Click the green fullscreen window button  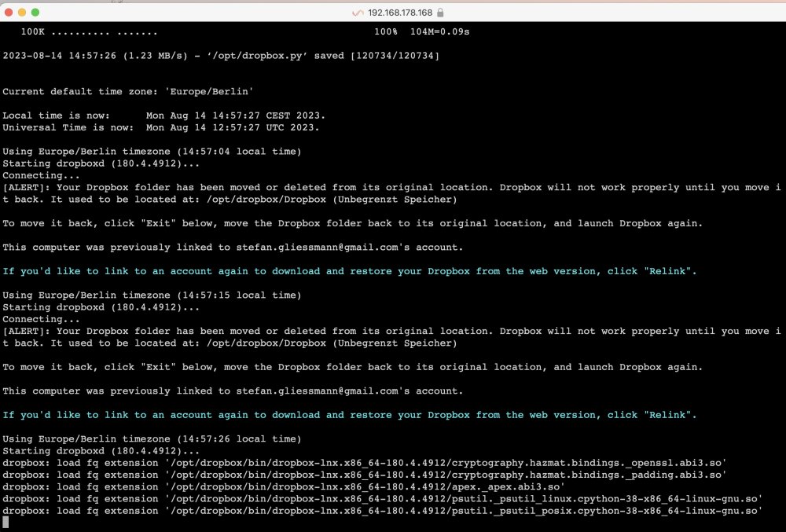pyautogui.click(x=35, y=12)
